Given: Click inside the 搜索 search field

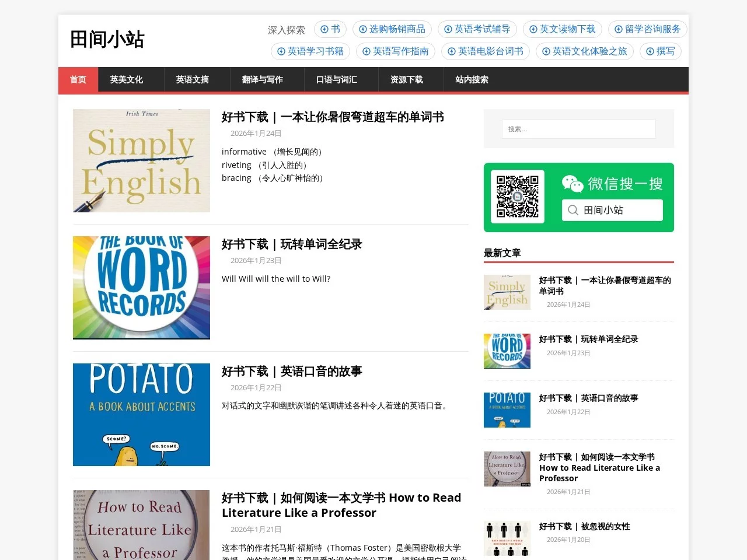Looking at the screenshot, I should click(x=578, y=129).
